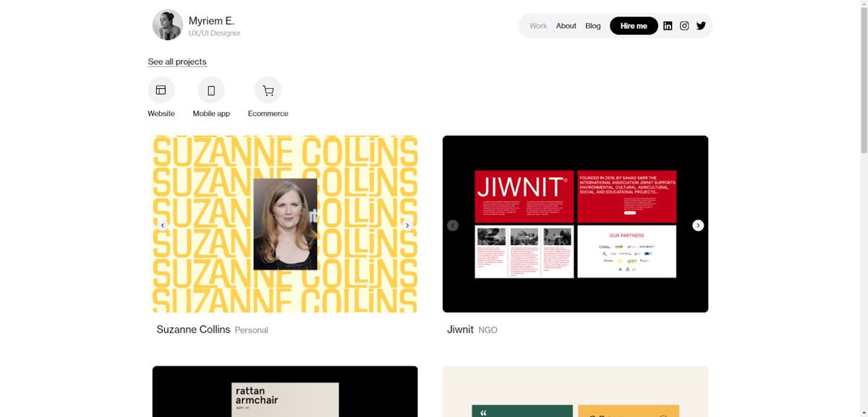The height and width of the screenshot is (417, 868).
Task: Click the Hire me button
Action: [634, 26]
